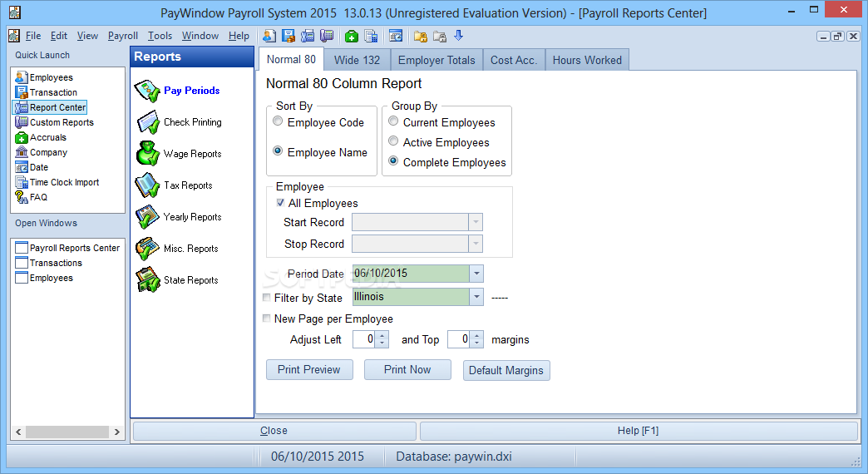868x474 pixels.
Task: Click the unlocked folder toolbar icon
Action: point(421,36)
